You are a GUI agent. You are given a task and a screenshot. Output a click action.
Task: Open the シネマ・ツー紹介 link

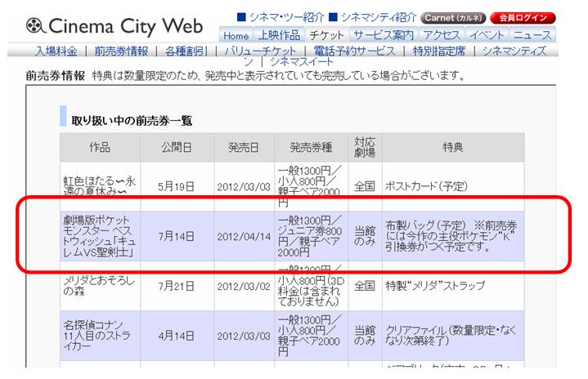pyautogui.click(x=286, y=17)
